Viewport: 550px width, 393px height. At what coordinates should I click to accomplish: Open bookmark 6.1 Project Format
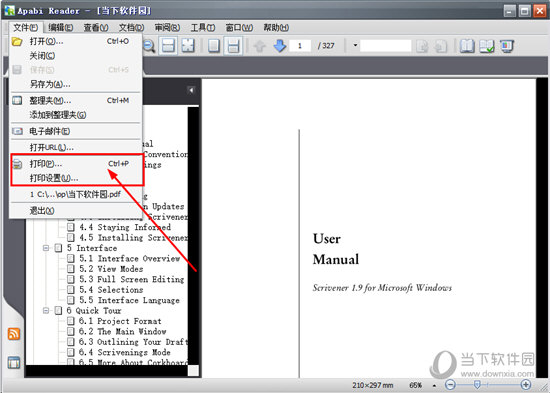pos(120,321)
